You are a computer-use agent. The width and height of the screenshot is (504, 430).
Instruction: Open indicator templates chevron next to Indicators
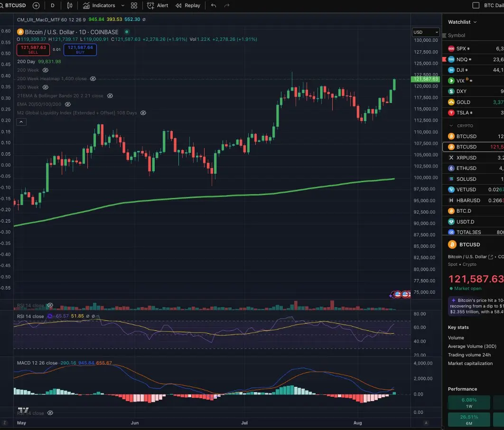pyautogui.click(x=123, y=6)
